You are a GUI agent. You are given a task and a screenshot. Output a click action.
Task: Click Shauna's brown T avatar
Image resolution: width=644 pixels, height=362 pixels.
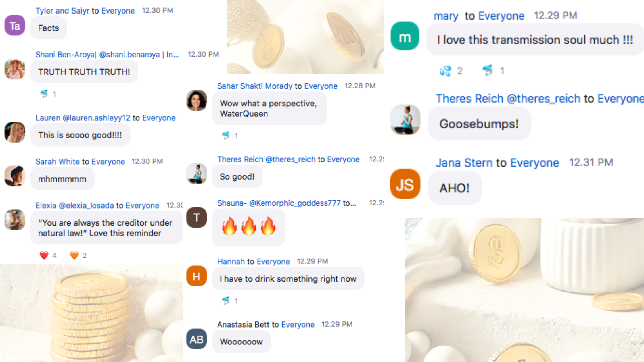pos(196,217)
